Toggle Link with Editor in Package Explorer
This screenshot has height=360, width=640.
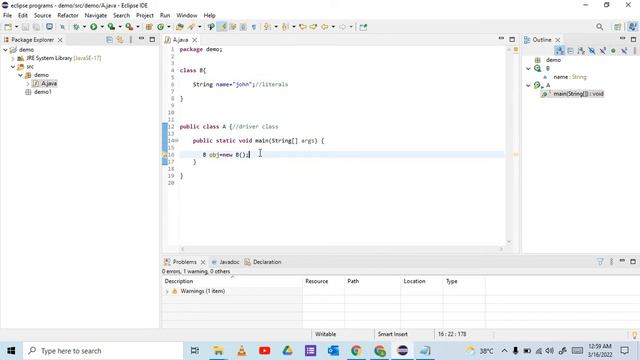tap(120, 40)
